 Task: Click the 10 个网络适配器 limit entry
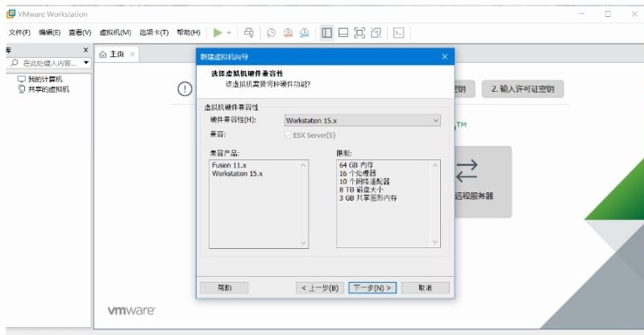[x=364, y=181]
